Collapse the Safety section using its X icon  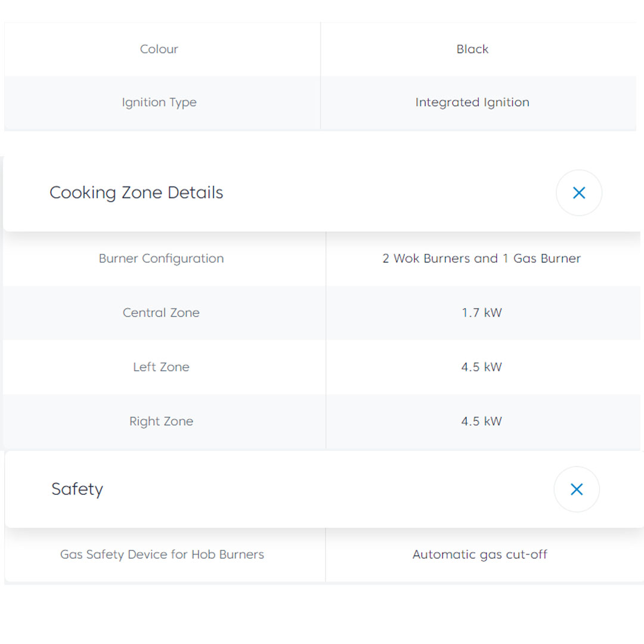click(576, 489)
